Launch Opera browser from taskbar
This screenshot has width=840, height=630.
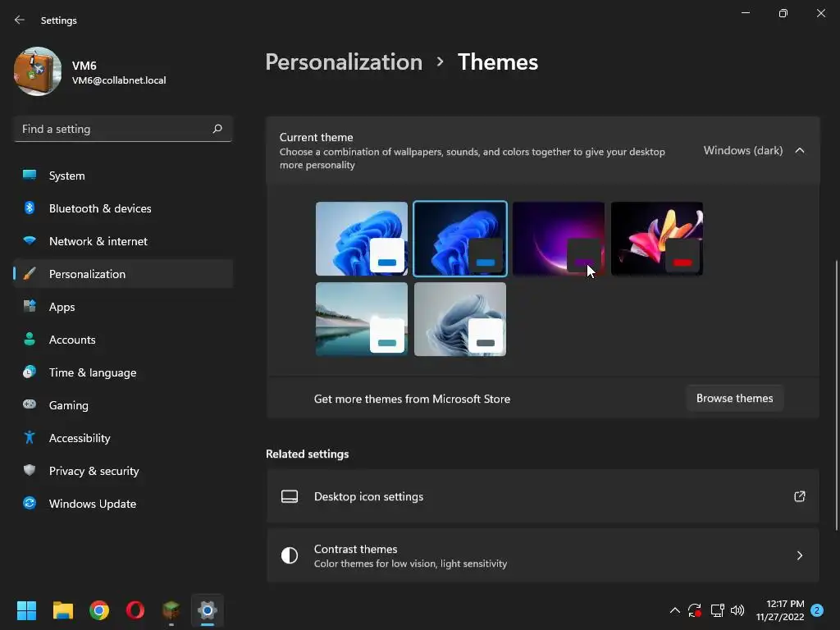point(135,610)
